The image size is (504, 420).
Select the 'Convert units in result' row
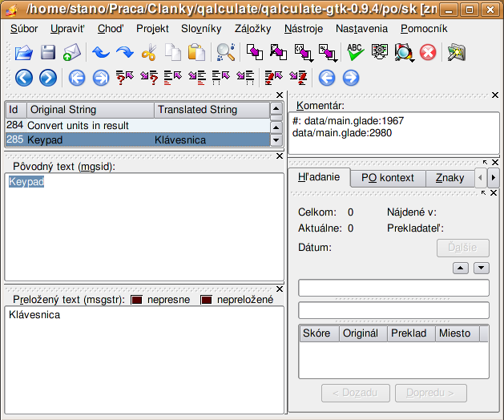tap(79, 126)
